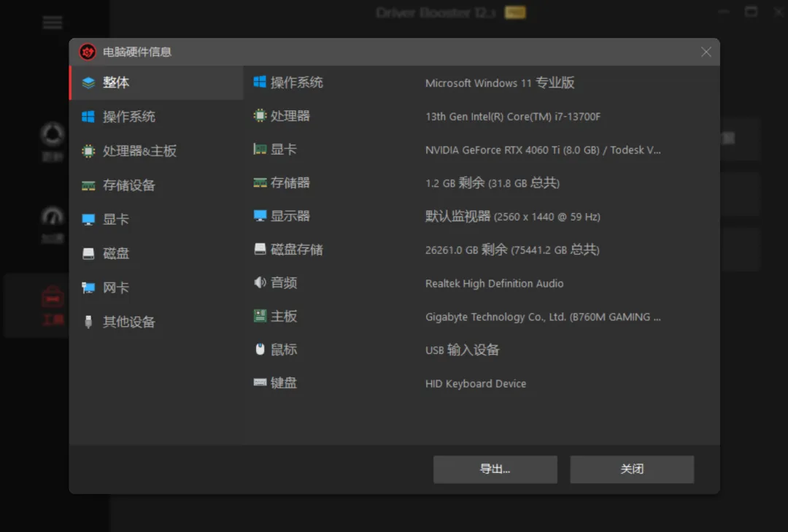The image size is (788, 532).
Task: Click the disk icon in sidebar 磁盘
Action: click(x=88, y=253)
